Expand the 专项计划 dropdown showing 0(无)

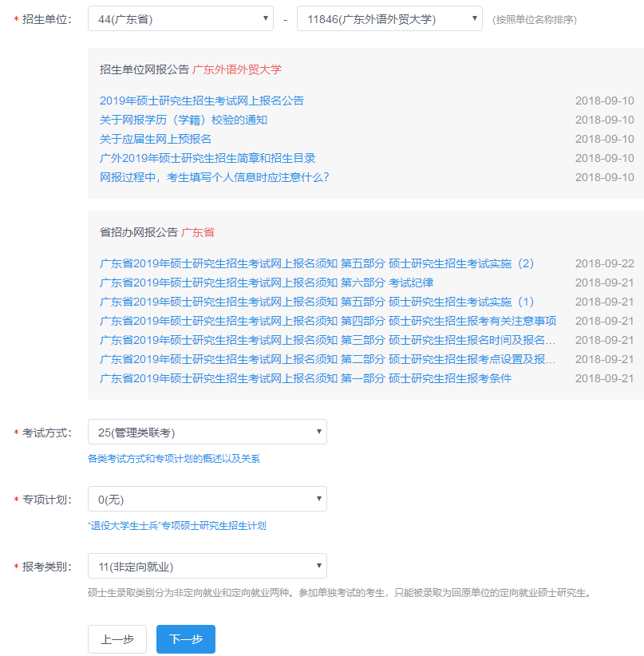tap(207, 500)
